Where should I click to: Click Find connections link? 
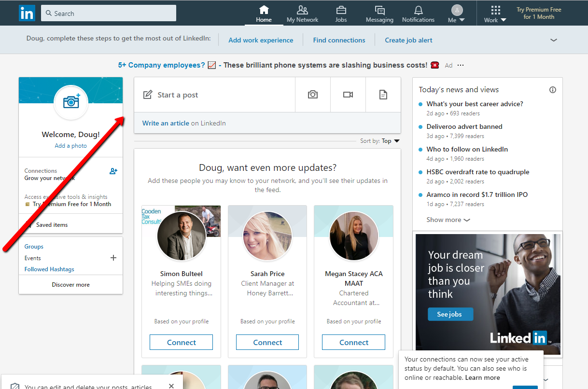(339, 40)
